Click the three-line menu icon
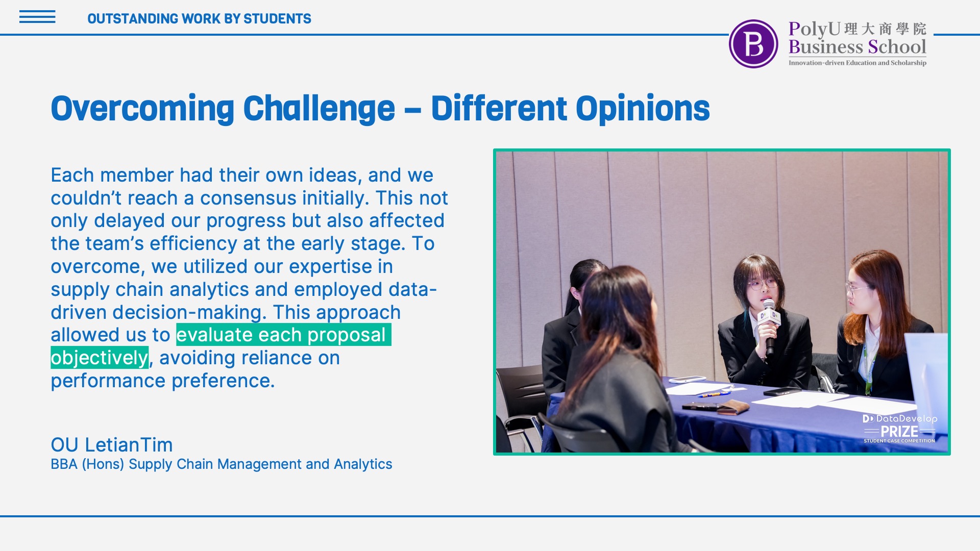This screenshot has width=980, height=551. click(37, 17)
